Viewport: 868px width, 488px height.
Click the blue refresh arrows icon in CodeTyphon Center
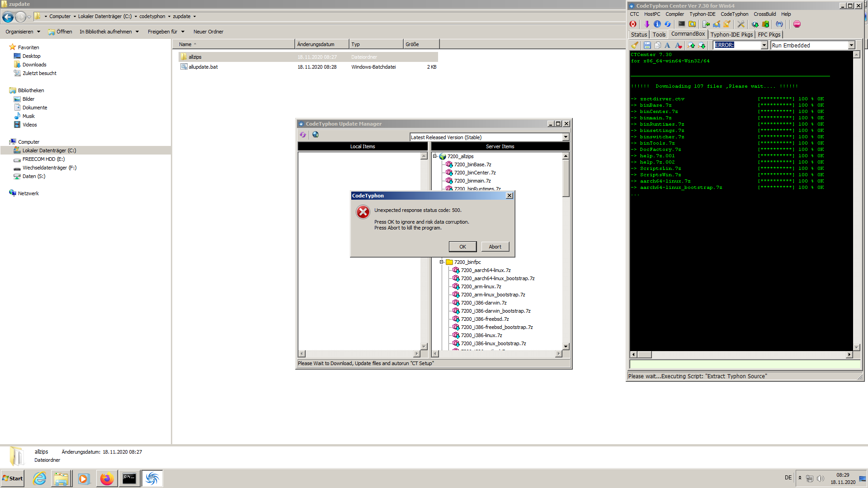(668, 24)
